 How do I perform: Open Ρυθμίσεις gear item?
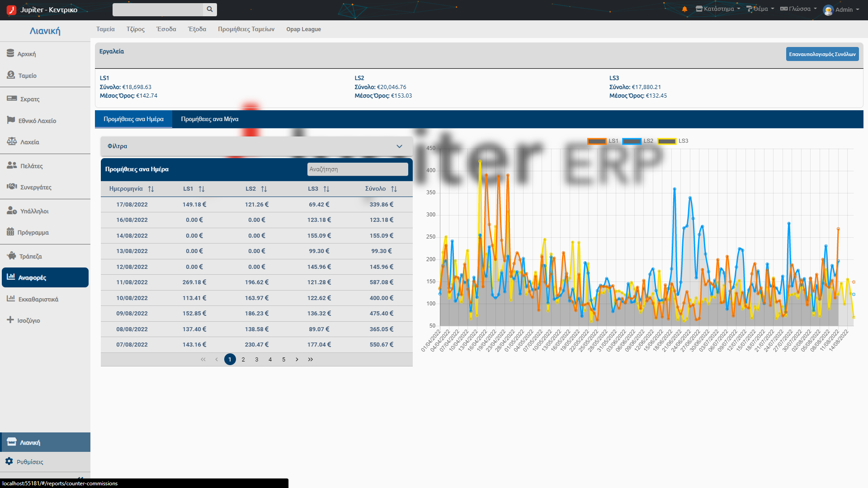pyautogui.click(x=45, y=462)
